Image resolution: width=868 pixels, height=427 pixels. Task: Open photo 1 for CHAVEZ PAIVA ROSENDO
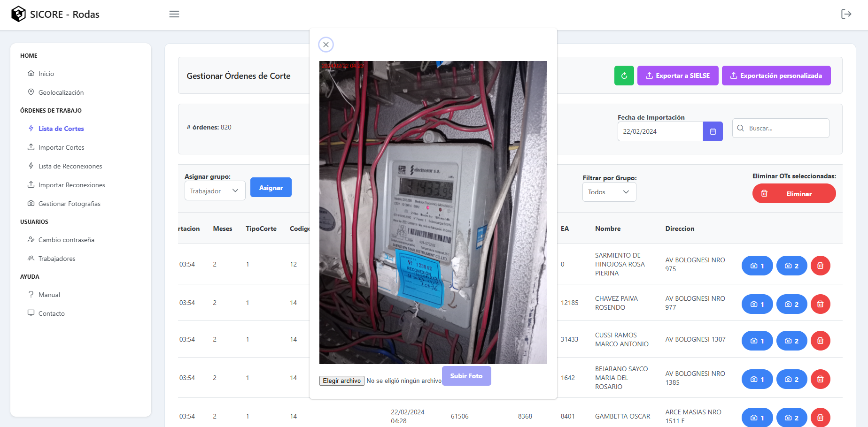pos(757,304)
